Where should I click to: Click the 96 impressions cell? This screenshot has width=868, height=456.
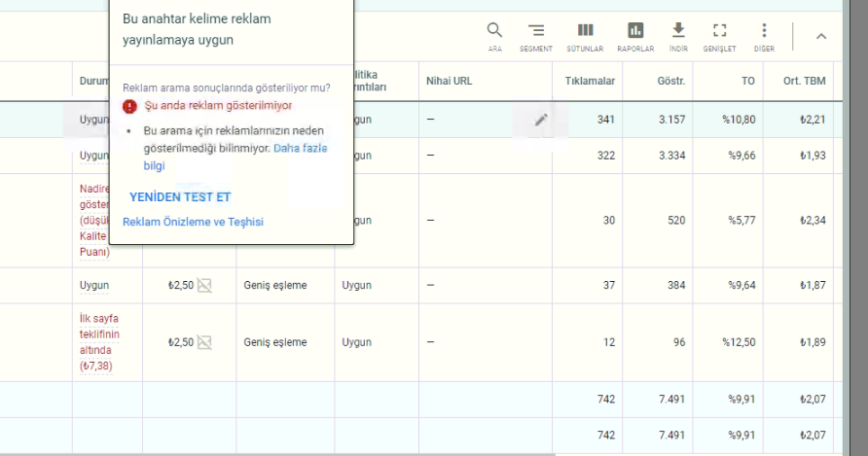tap(679, 342)
